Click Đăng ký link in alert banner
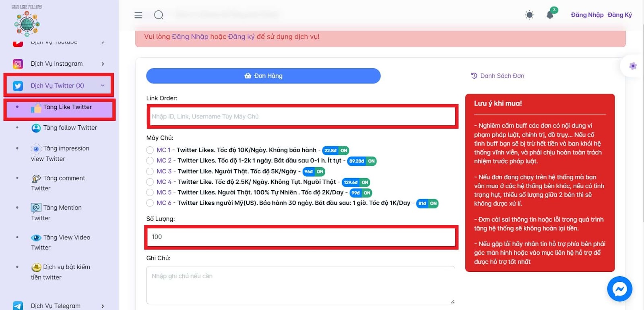 [x=241, y=37]
